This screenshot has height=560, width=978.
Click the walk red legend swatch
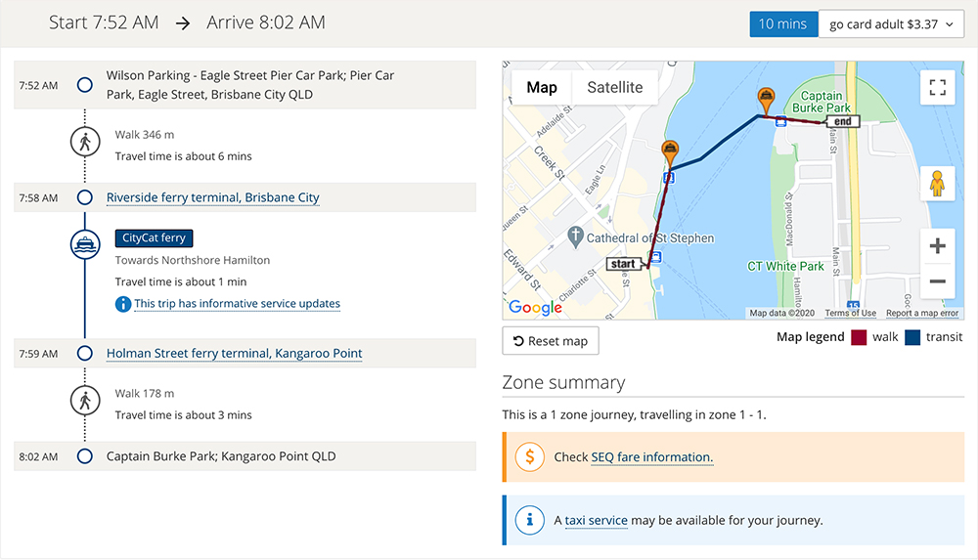click(859, 337)
